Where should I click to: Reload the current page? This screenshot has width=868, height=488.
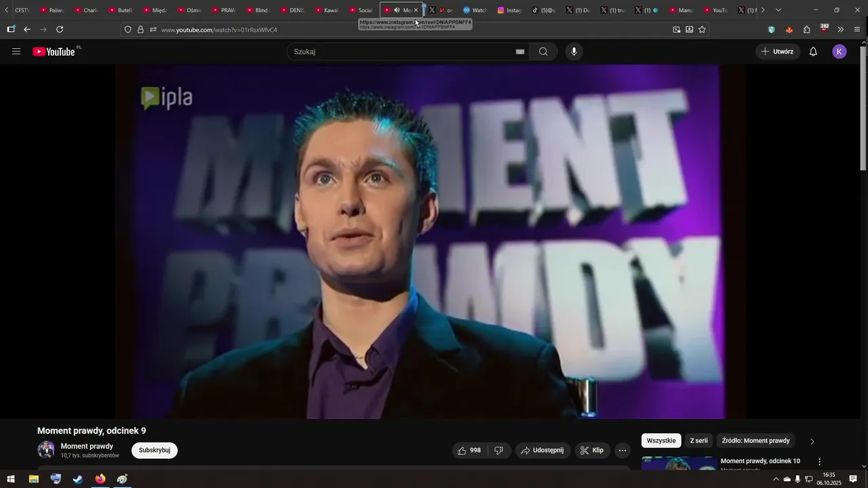coord(60,30)
